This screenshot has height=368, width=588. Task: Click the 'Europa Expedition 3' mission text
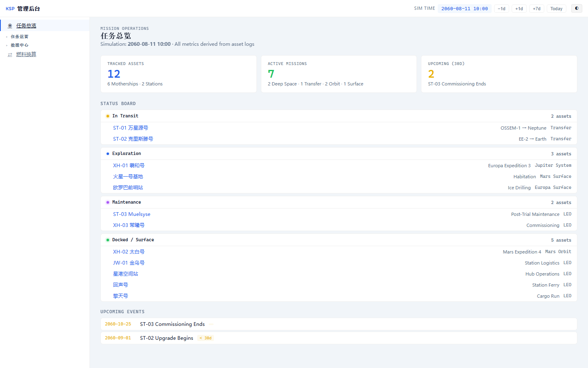coord(510,166)
